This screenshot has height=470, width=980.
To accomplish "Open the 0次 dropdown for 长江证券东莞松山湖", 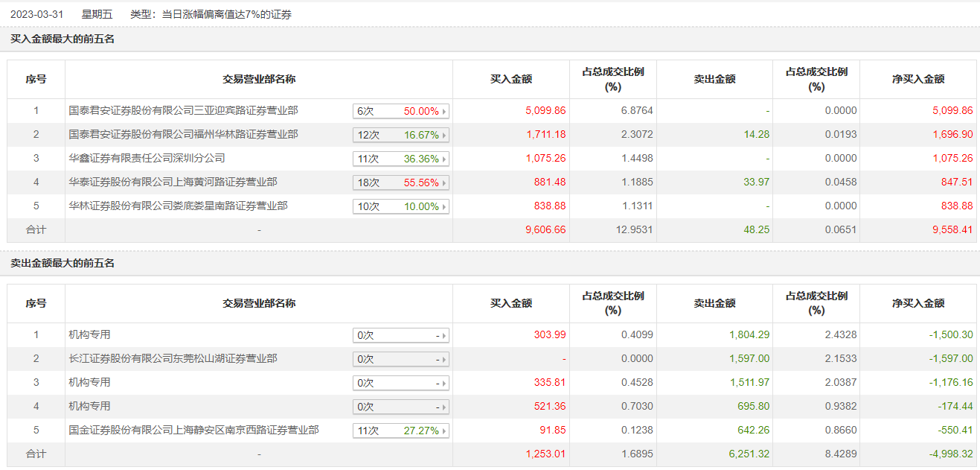I will tap(400, 359).
